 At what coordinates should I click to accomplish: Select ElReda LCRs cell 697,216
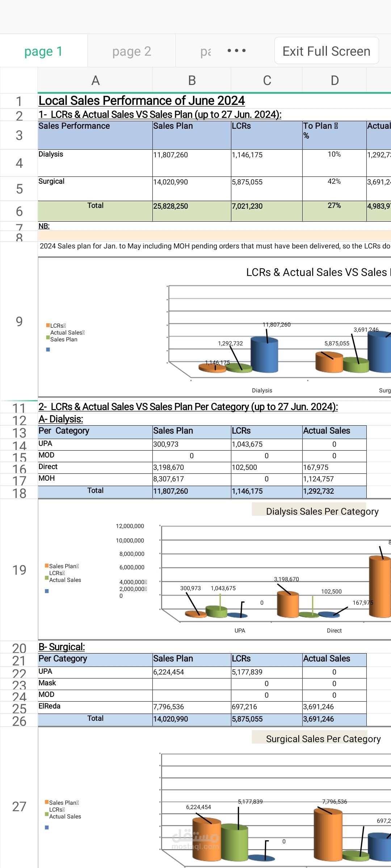[267, 707]
